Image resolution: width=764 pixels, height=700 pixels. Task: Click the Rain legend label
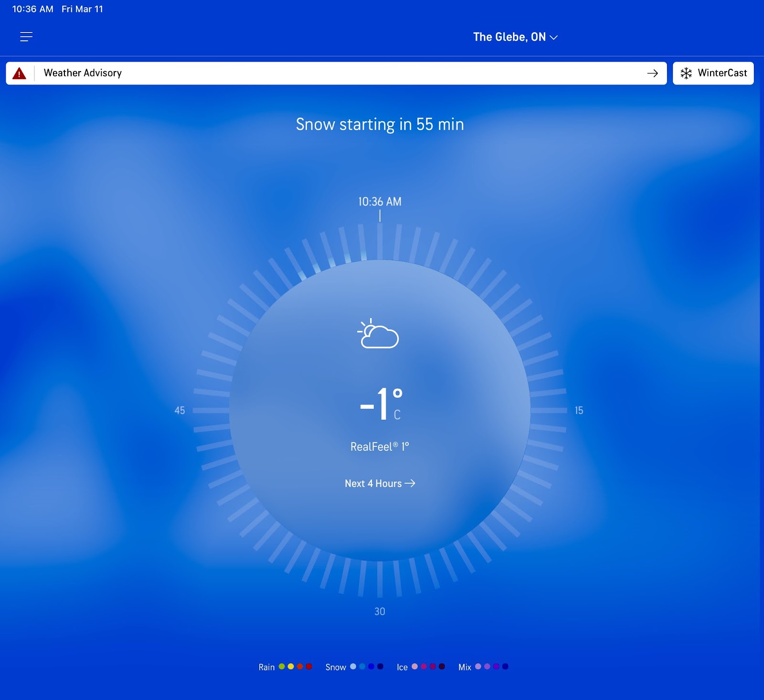pos(266,667)
